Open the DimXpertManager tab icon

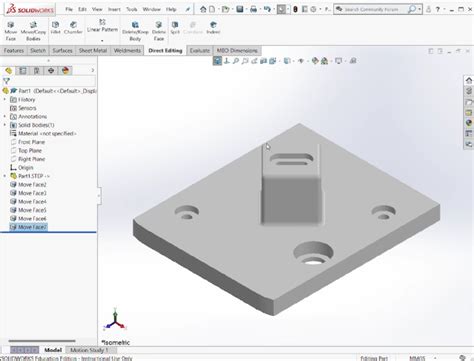[x=51, y=70]
